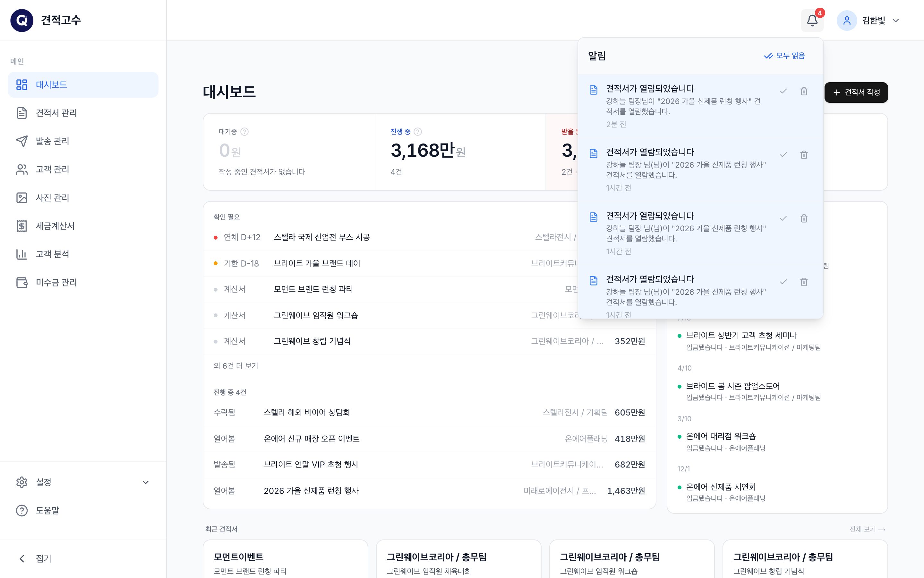The width and height of the screenshot is (924, 578).
Task: Open the 김한빛 account dropdown chevron
Action: 895,20
